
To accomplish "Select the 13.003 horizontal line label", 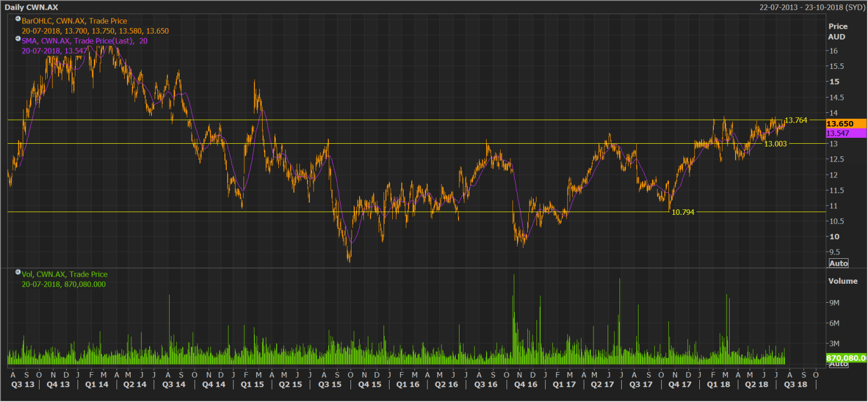I will coord(775,144).
